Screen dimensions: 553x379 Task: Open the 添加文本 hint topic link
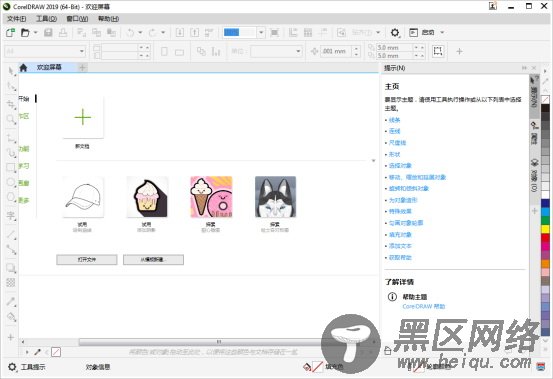(x=400, y=246)
